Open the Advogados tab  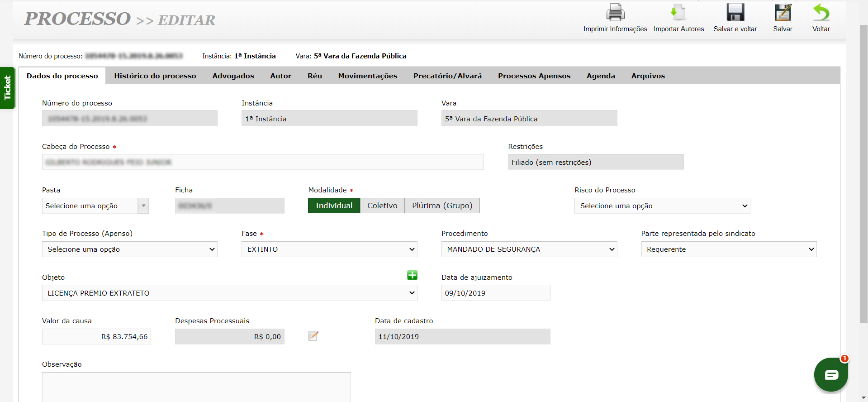point(233,76)
